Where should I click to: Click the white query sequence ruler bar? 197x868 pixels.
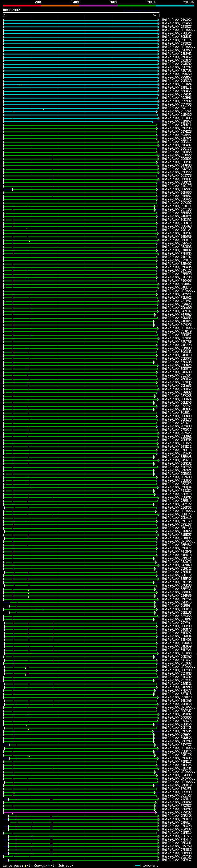pos(81,13)
